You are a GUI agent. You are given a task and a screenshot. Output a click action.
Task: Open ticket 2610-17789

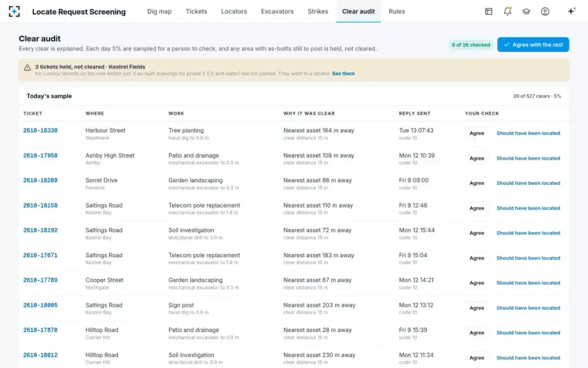pyautogui.click(x=40, y=280)
